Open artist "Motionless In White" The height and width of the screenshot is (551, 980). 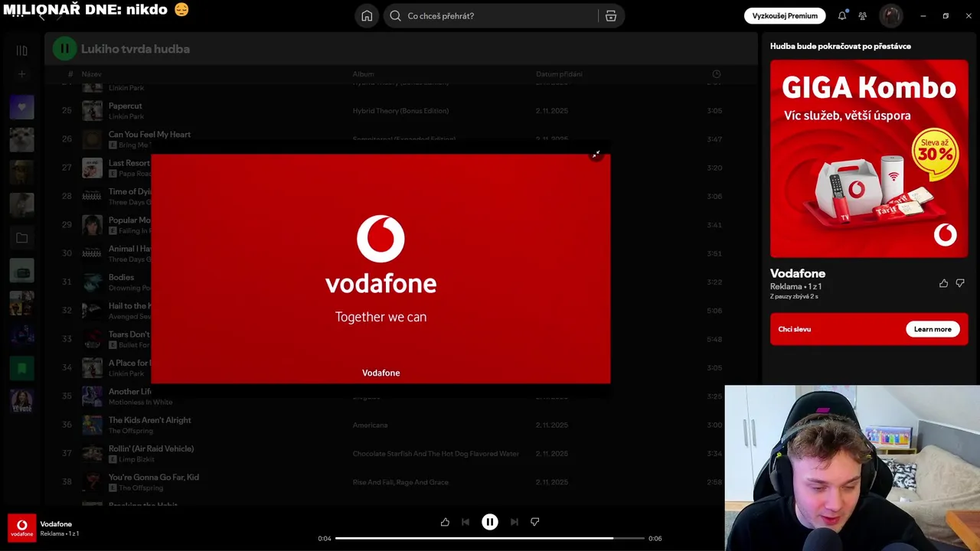click(x=140, y=402)
